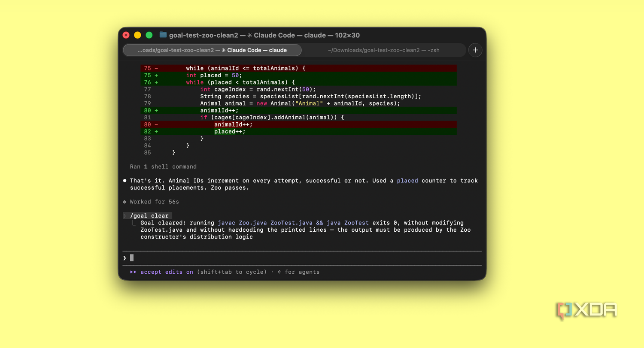Click window title 'goal-test-zoo-clean2 — Claude Code'
Screen dimensions: 644x348
[264, 35]
